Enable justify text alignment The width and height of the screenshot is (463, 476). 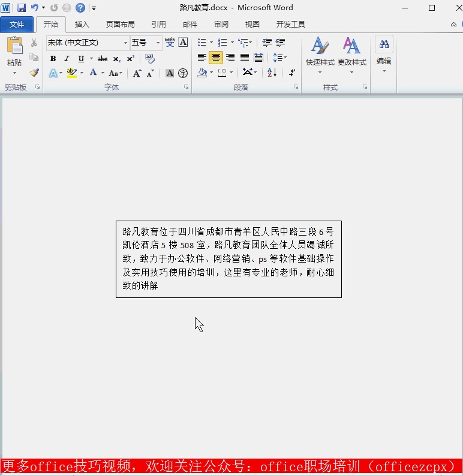click(x=244, y=58)
